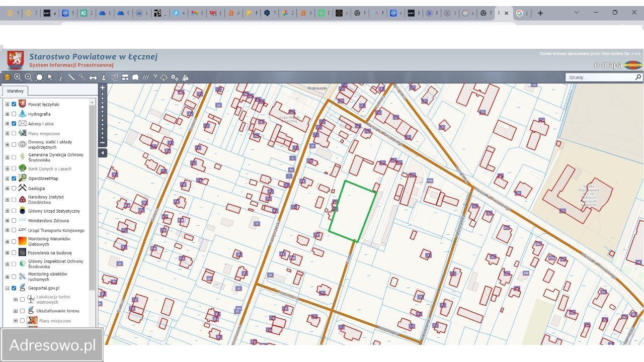This screenshot has width=644, height=362.
Task: Select the measure ruler tool
Action: (71, 77)
